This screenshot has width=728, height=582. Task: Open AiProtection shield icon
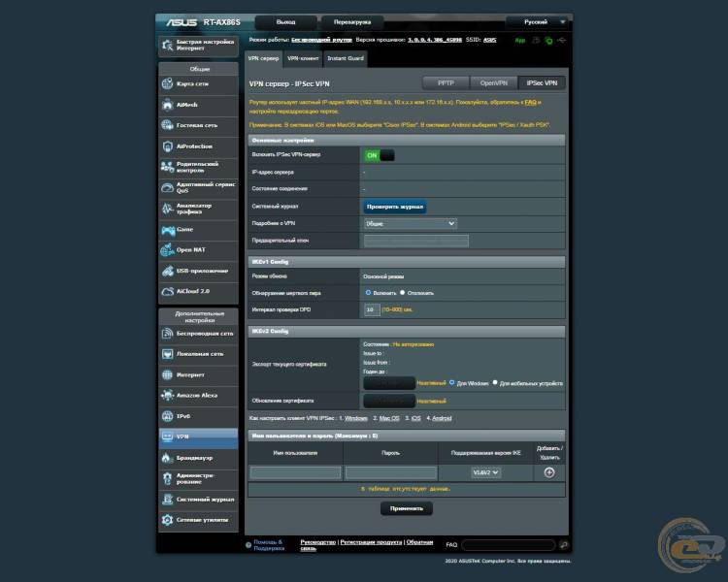click(x=167, y=146)
